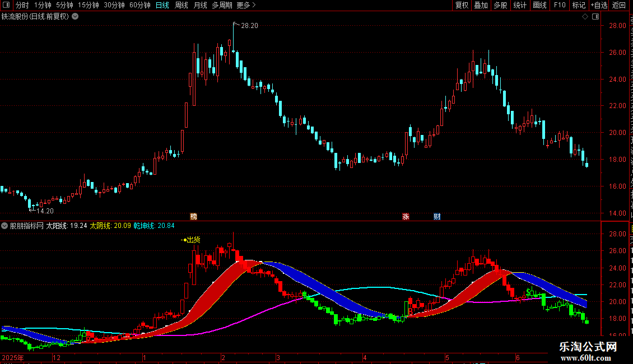Click the 标记 mark button
The width and height of the screenshot is (633, 364).
[579, 5]
